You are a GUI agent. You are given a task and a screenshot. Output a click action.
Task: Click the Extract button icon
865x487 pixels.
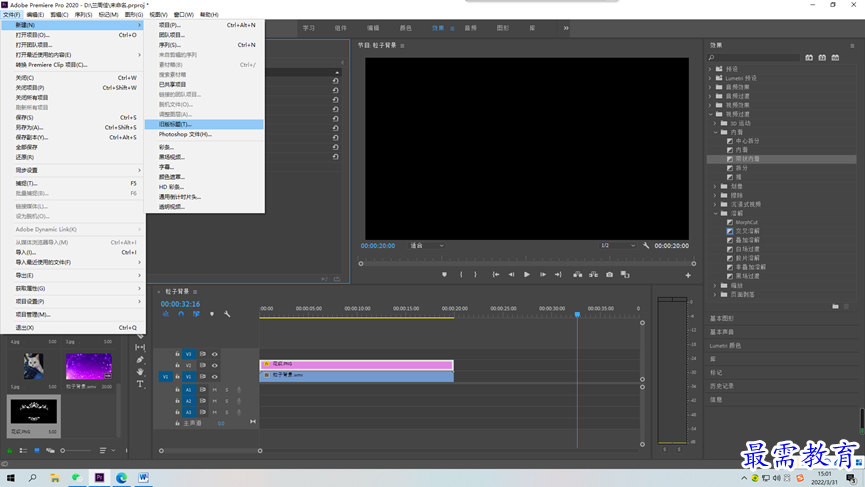pyautogui.click(x=594, y=275)
